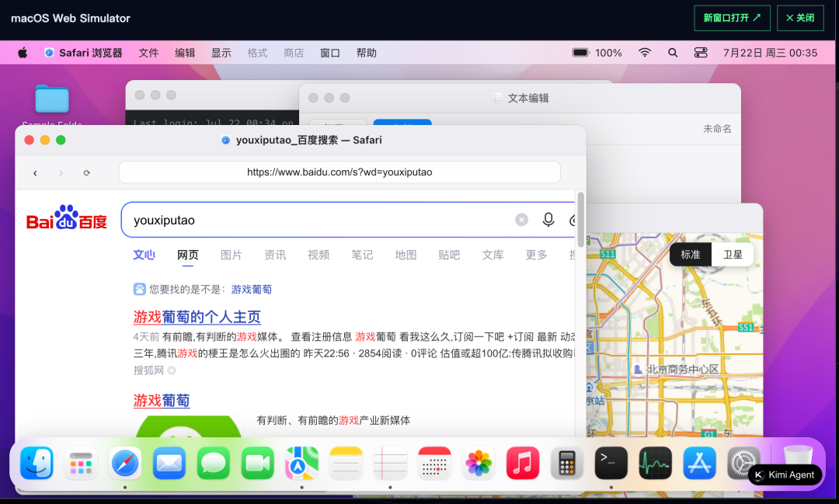
Task: Click the 关闭 button at top
Action: point(800,18)
